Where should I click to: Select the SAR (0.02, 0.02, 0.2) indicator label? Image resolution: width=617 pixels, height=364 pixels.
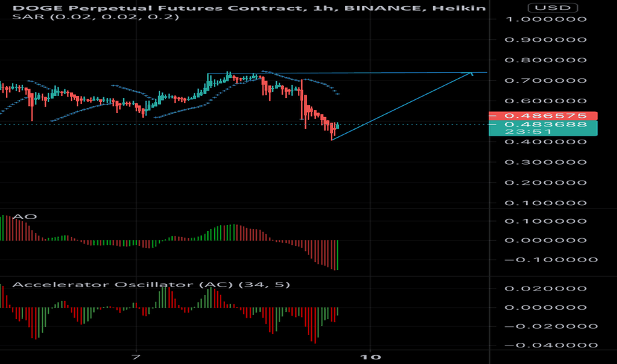(95, 17)
